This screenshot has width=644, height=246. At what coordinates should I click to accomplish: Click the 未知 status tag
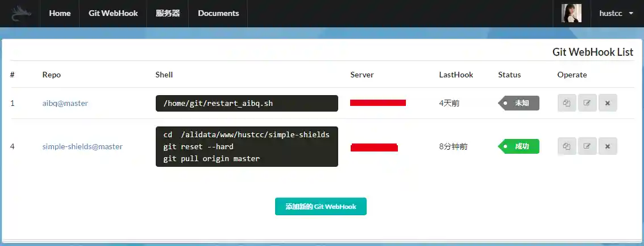519,103
